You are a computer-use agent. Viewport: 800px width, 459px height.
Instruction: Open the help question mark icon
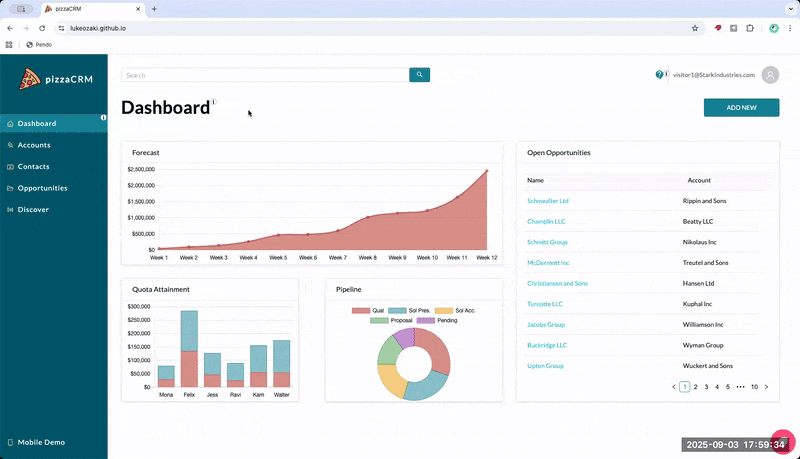point(659,75)
